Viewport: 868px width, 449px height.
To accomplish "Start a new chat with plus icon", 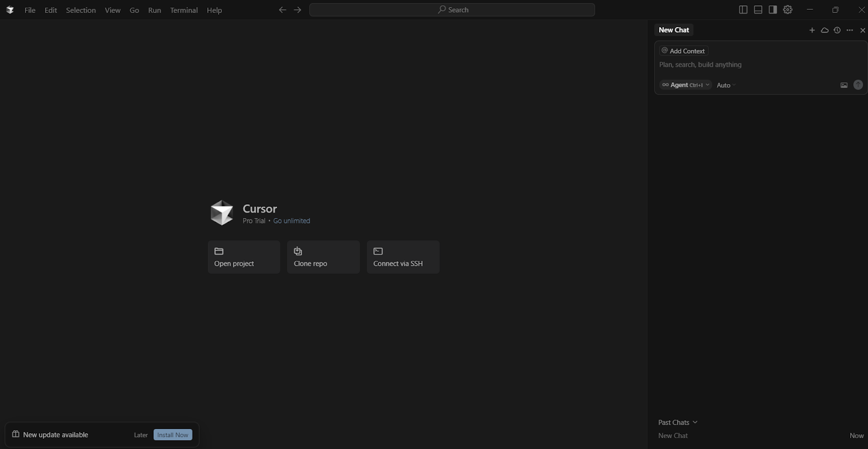I will pyautogui.click(x=812, y=30).
